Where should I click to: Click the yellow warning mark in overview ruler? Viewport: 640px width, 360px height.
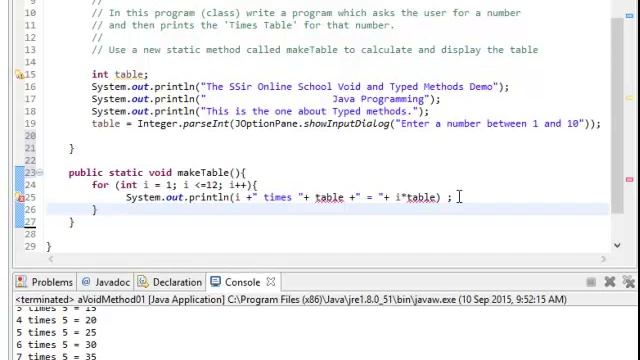629,98
